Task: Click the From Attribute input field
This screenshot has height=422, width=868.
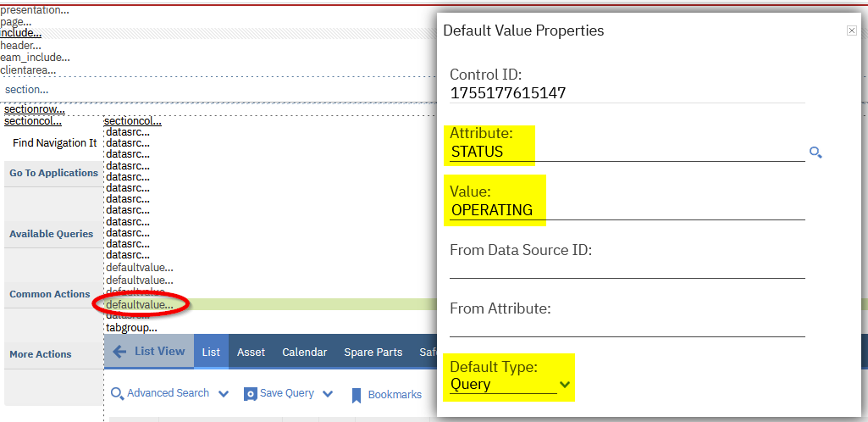Action: coord(627,327)
